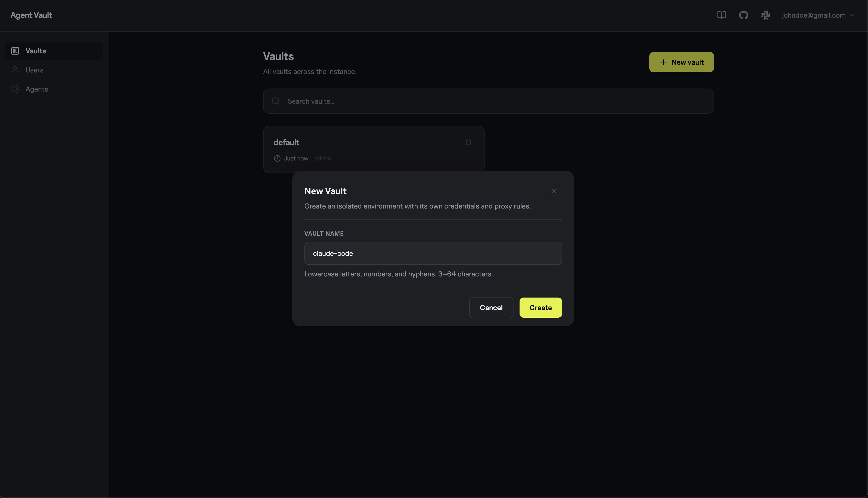Viewport: 868px width, 498px height.
Task: Open Agents in the sidebar
Action: tap(53, 89)
